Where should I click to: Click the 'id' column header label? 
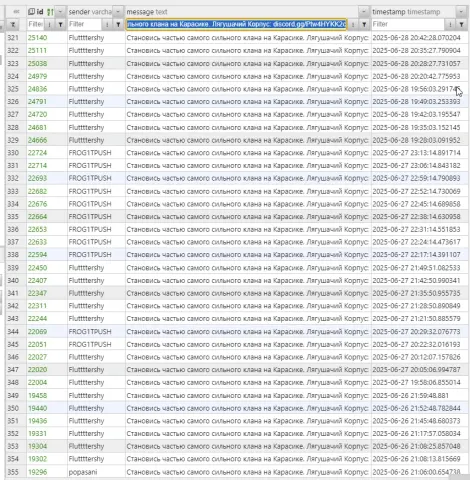pos(40,12)
